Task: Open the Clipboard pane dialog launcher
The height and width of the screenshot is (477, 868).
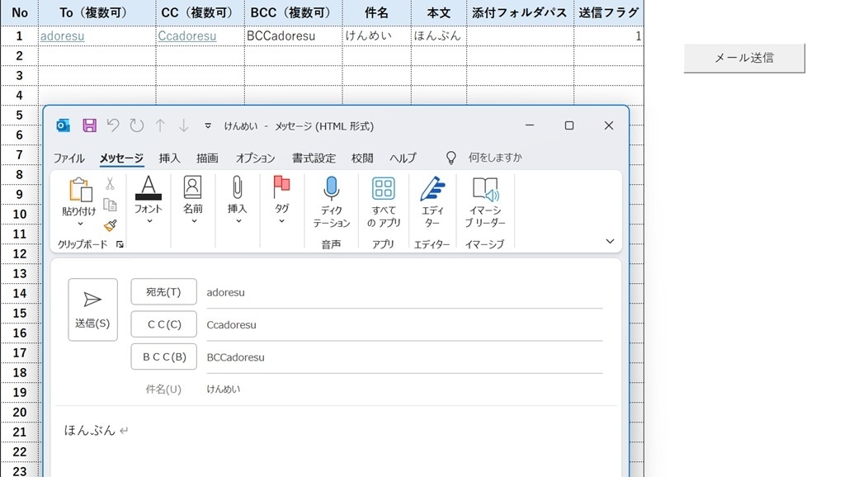Action: click(x=120, y=244)
